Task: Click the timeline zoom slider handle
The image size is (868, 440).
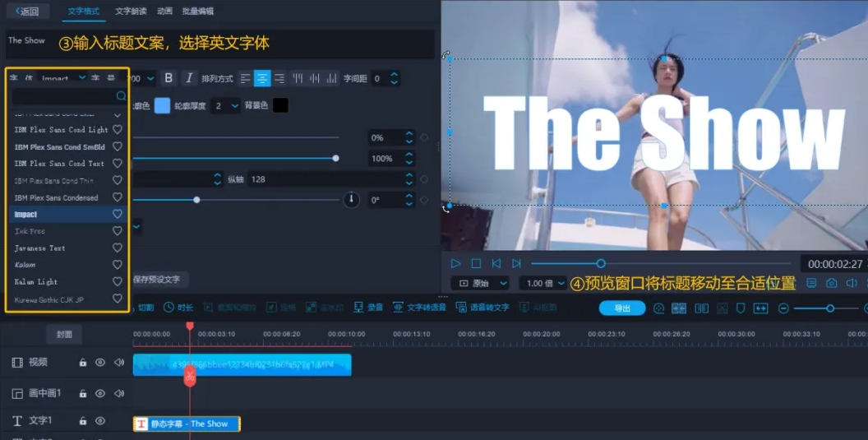Action: point(830,308)
